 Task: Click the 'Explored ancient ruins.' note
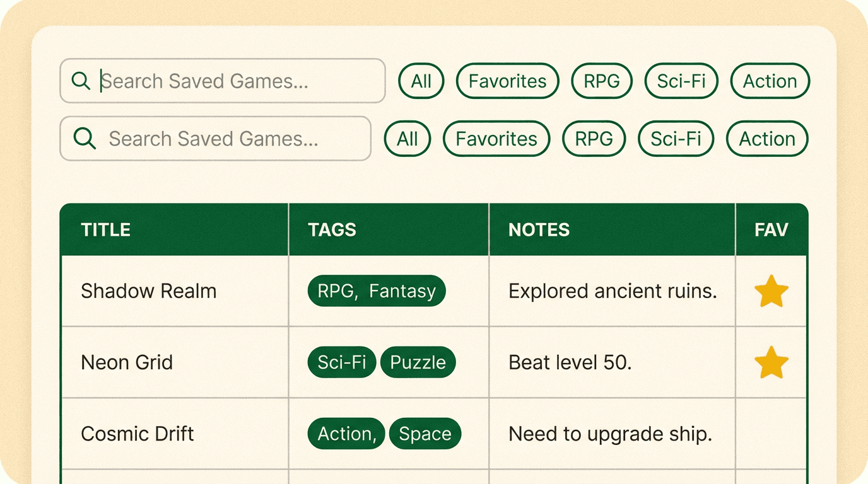click(613, 291)
